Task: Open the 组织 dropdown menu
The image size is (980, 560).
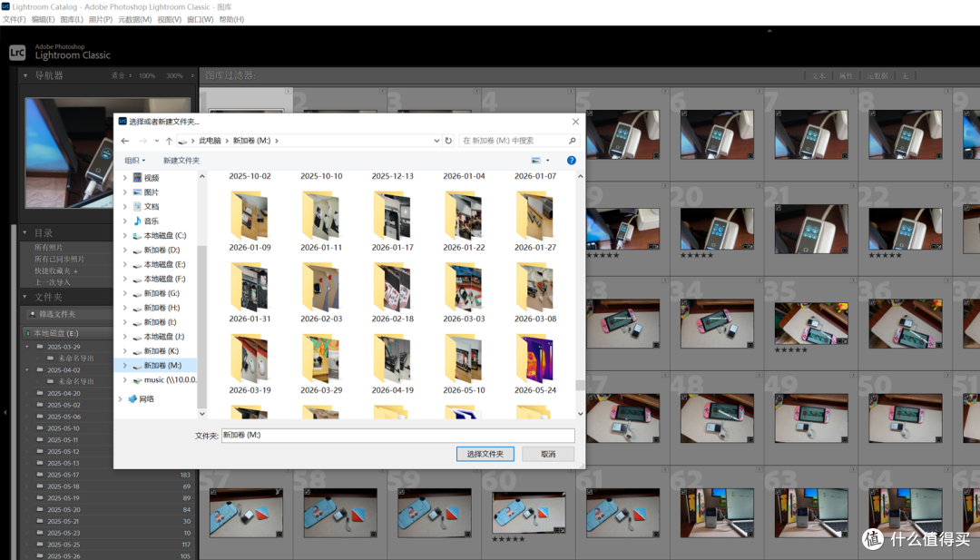Action: pos(135,161)
